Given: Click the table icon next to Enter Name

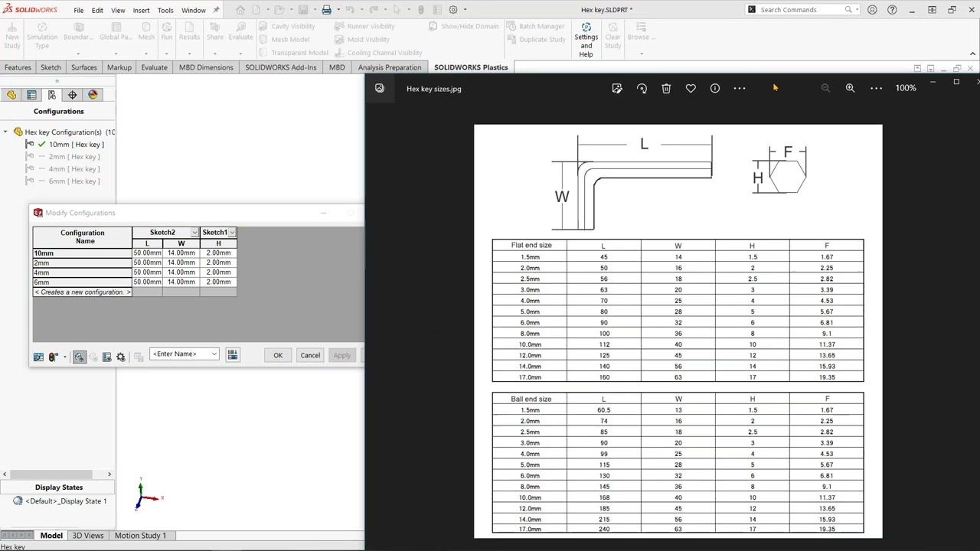Looking at the screenshot, I should coord(233,354).
